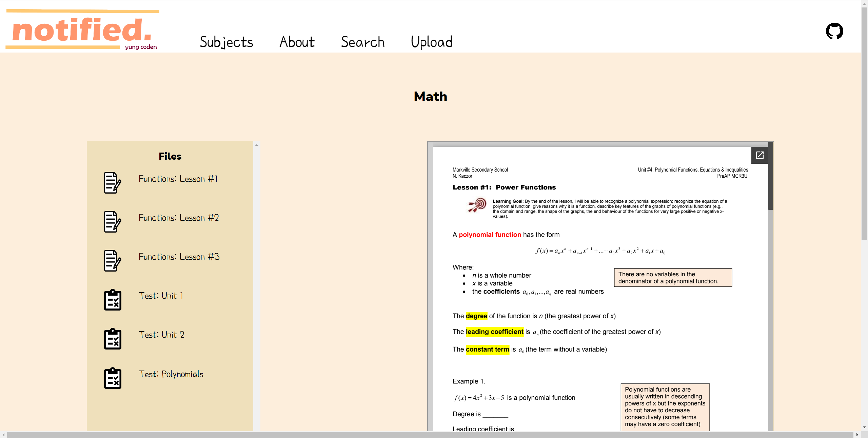Open the Test: Polynomials file link
This screenshot has height=438, width=868.
(171, 374)
